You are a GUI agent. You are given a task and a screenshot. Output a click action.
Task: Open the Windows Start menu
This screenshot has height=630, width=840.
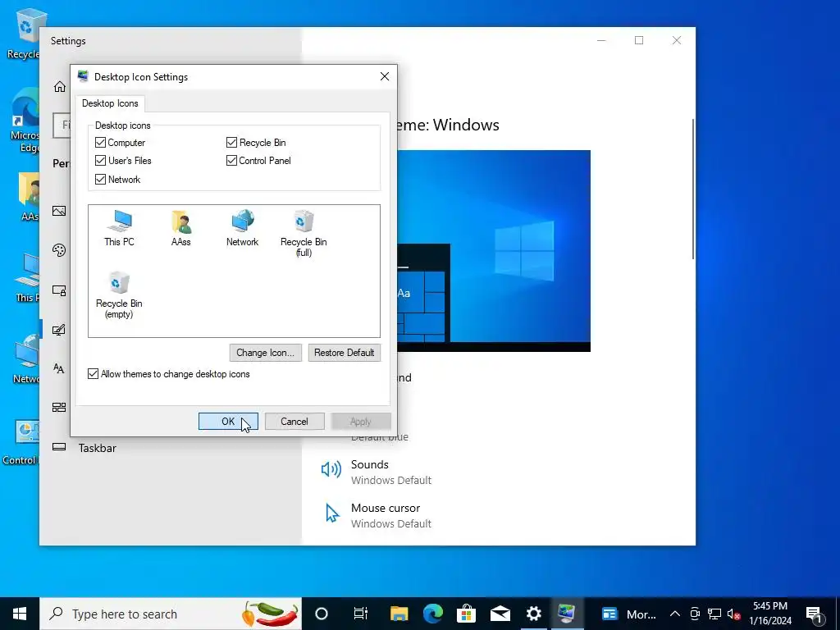[20, 614]
